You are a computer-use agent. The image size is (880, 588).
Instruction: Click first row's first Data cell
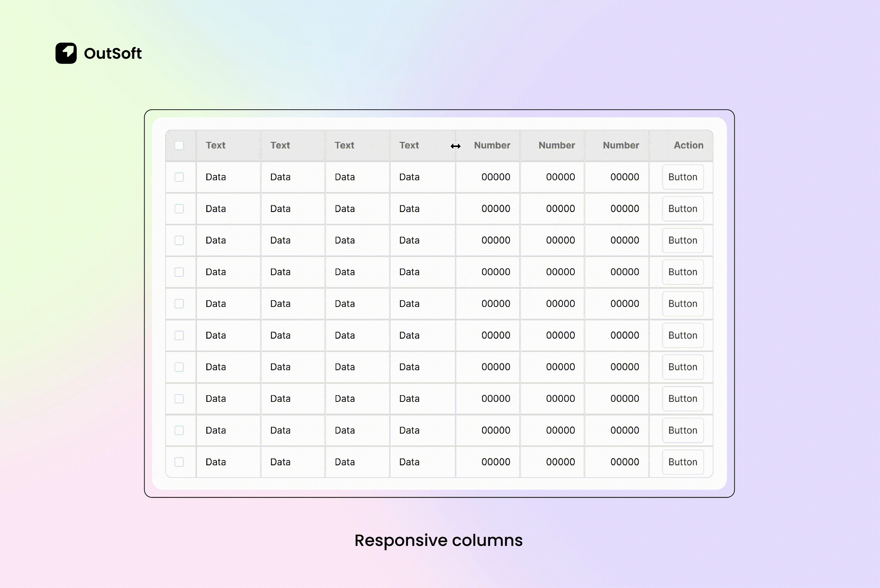(216, 177)
